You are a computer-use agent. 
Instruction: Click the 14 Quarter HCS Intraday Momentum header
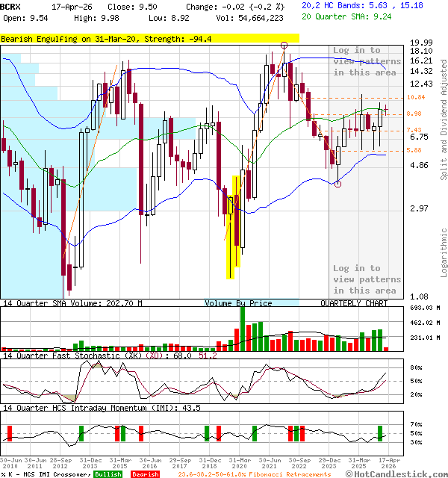tap(101, 408)
